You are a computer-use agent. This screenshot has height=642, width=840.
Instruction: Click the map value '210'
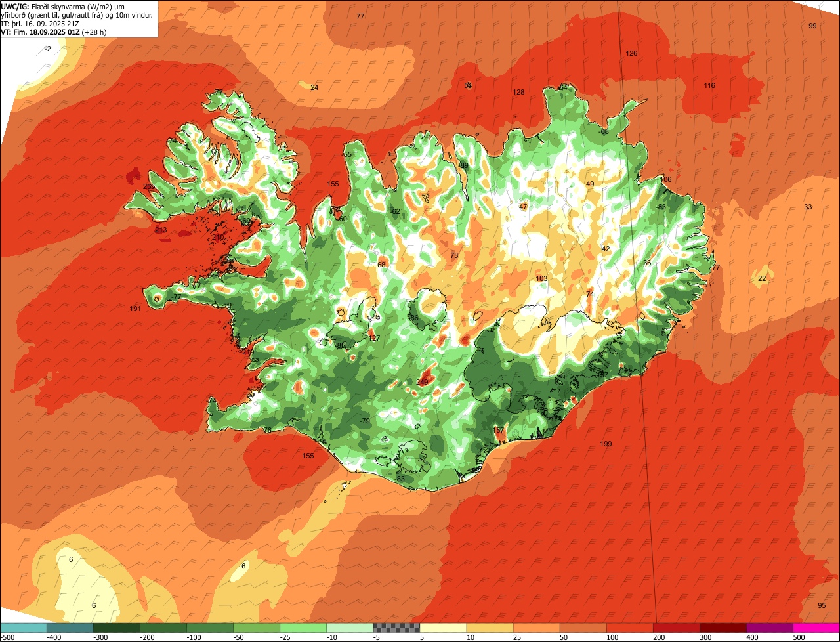tap(219, 236)
